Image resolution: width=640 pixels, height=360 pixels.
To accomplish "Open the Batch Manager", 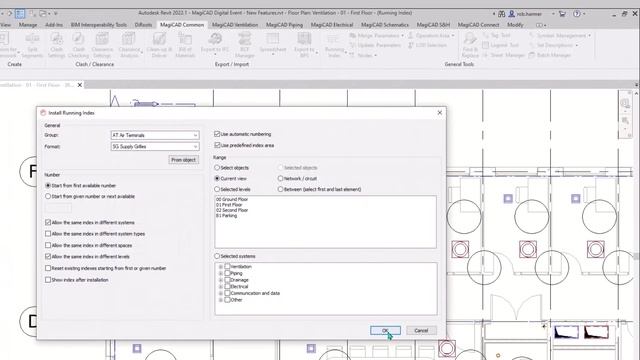I will tap(550, 55).
